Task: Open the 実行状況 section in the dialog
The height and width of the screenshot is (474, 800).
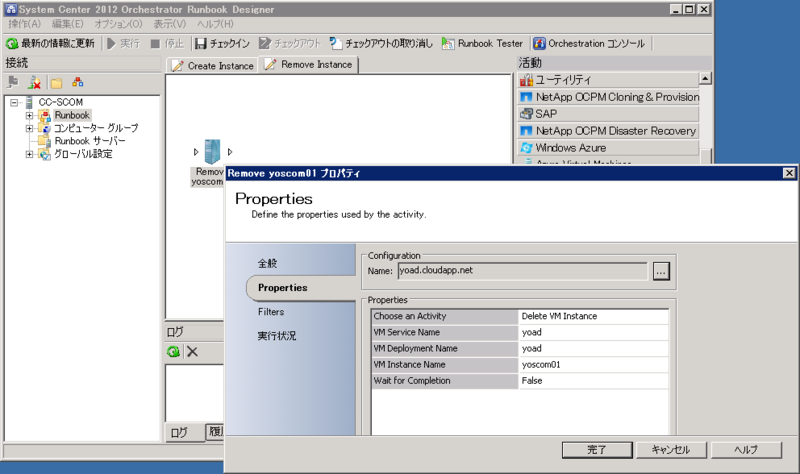Action: (277, 336)
